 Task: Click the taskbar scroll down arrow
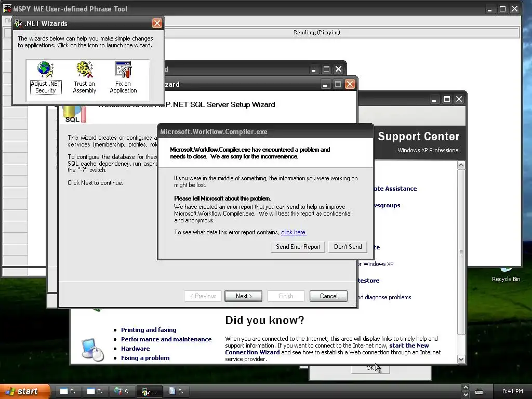465,395
